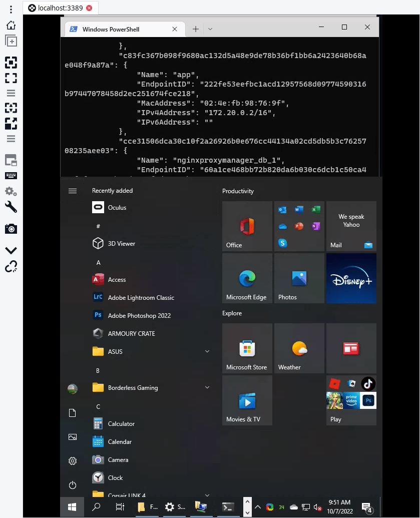Click the home icon in the sidebar
The image size is (420, 518).
11,25
